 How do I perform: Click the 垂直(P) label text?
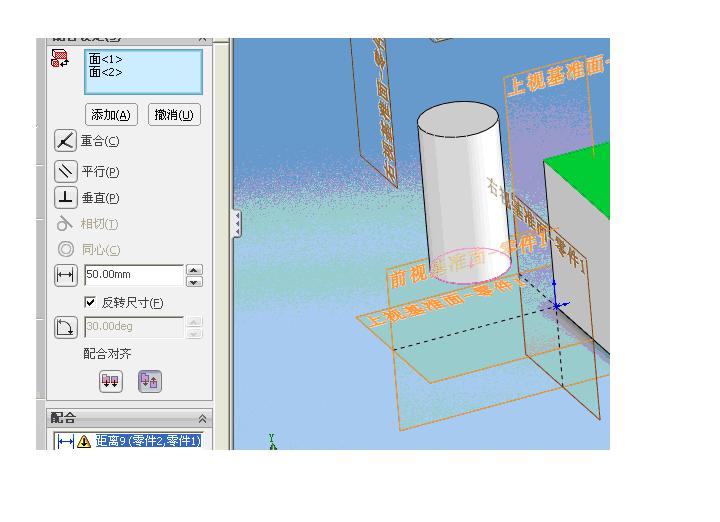(101, 198)
